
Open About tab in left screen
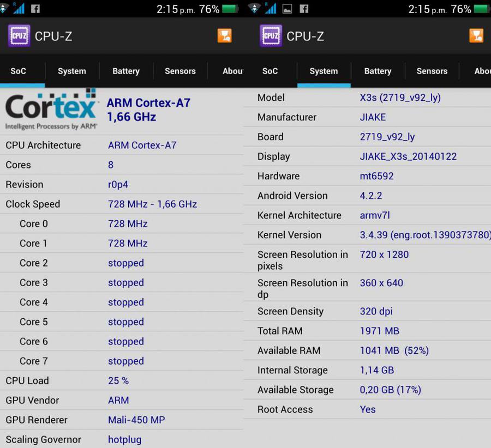[232, 71]
